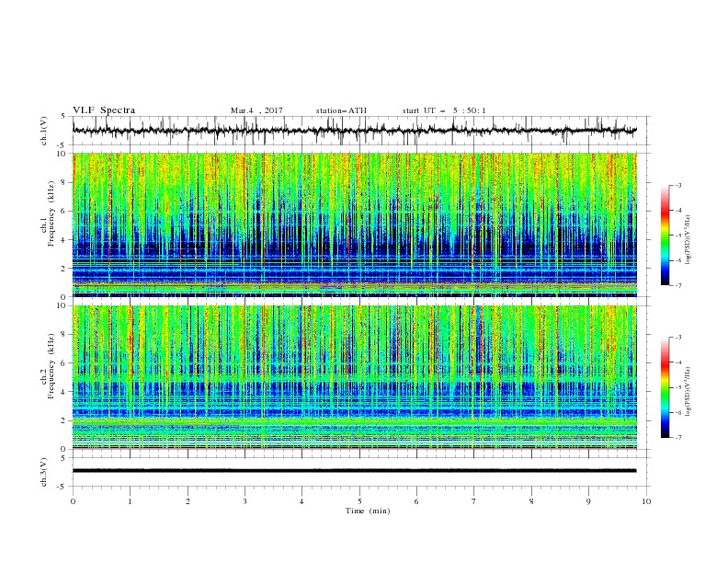Click the ch.1 voltage waveform trace

click(x=354, y=131)
